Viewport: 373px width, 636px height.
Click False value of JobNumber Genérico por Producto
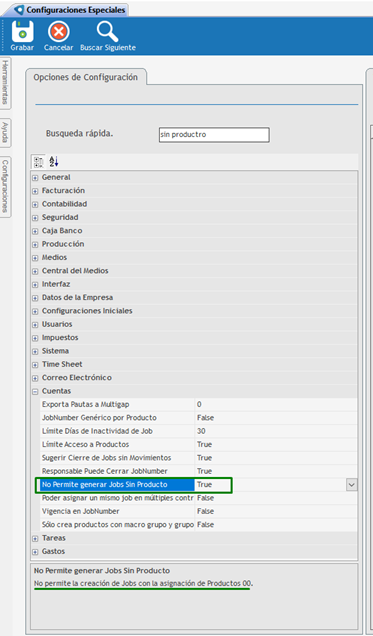coord(206,418)
